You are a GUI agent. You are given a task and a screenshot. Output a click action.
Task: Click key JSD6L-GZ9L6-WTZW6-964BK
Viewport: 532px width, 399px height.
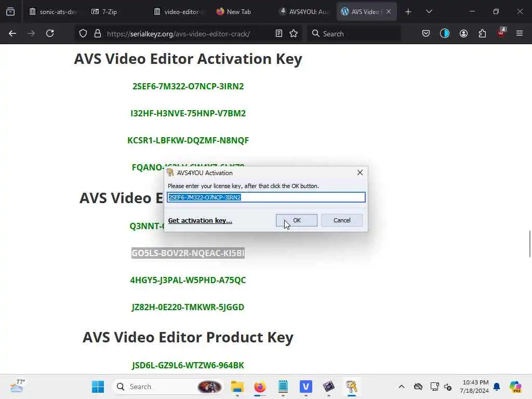point(188,365)
